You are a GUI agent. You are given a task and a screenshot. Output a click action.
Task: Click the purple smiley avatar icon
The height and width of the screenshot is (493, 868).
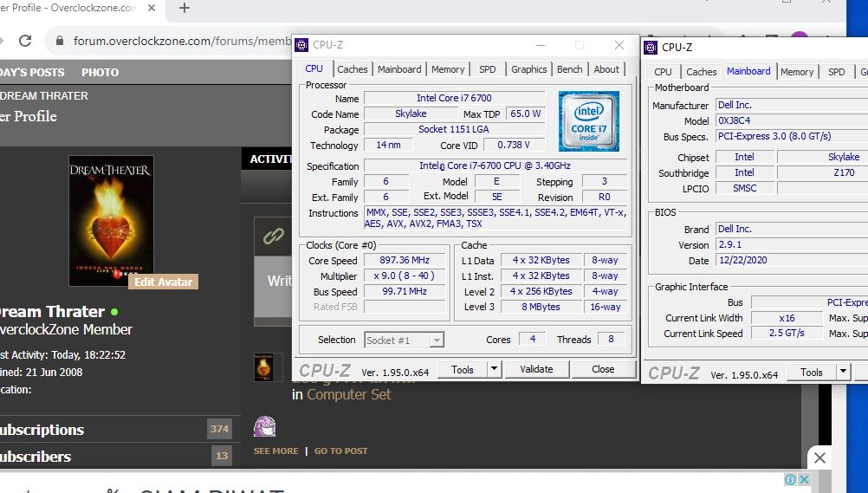pyautogui.click(x=264, y=426)
